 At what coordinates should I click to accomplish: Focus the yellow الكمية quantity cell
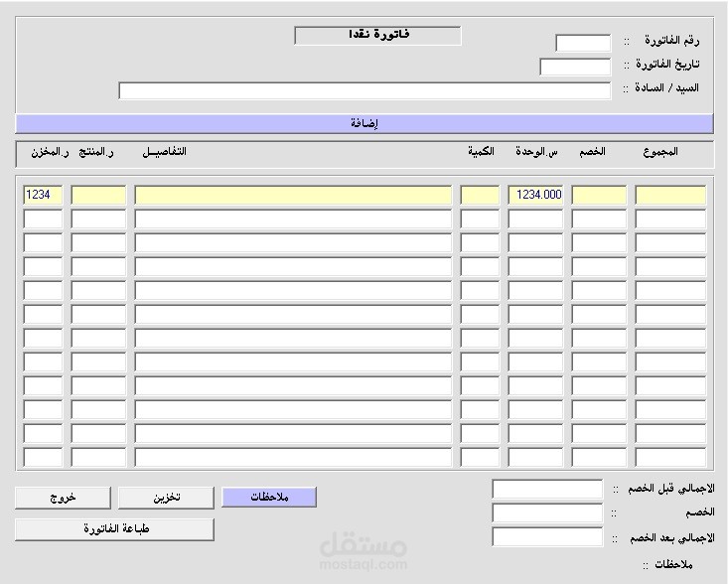point(480,195)
